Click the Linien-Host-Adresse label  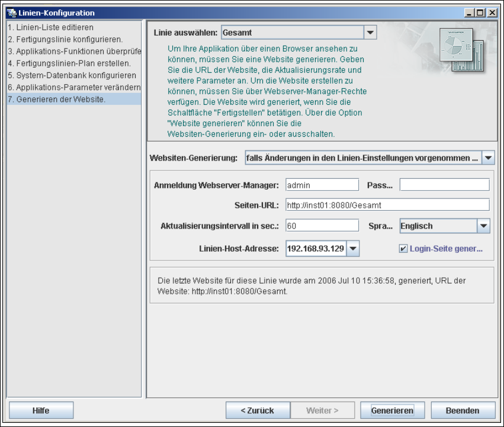pyautogui.click(x=239, y=249)
